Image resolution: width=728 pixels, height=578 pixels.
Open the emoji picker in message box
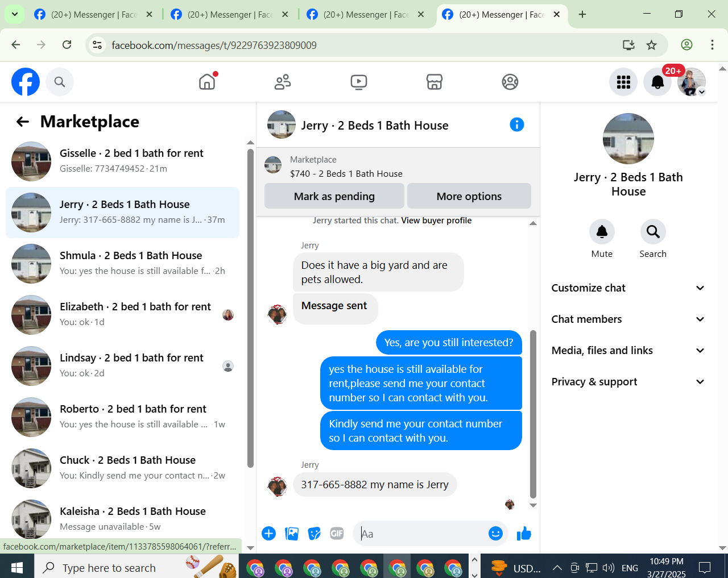pos(495,533)
